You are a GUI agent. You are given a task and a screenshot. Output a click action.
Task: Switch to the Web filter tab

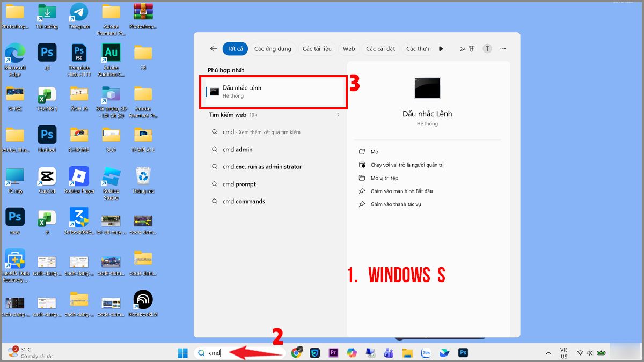coord(349,49)
